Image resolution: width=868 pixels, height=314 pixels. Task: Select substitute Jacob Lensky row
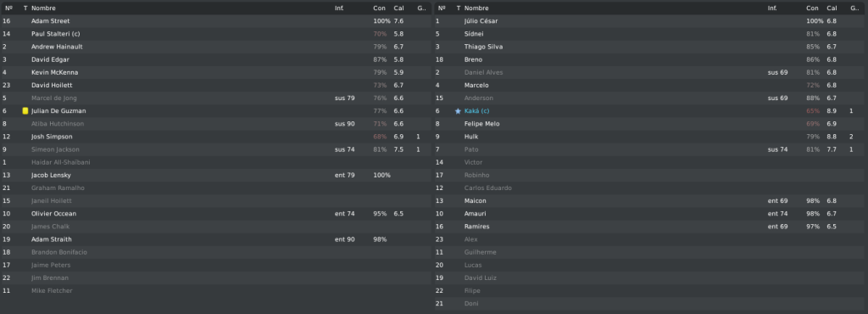pyautogui.click(x=216, y=175)
